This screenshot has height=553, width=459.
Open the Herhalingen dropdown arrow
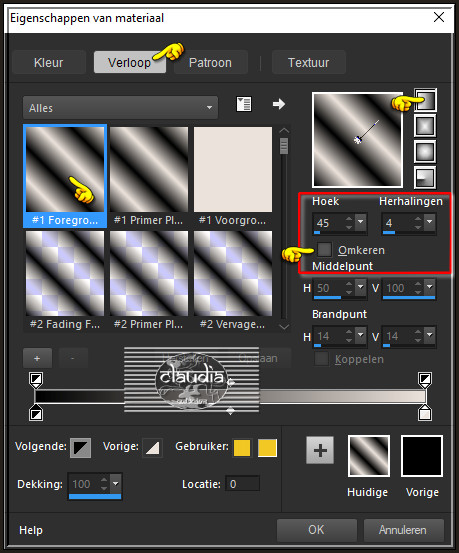(430, 222)
